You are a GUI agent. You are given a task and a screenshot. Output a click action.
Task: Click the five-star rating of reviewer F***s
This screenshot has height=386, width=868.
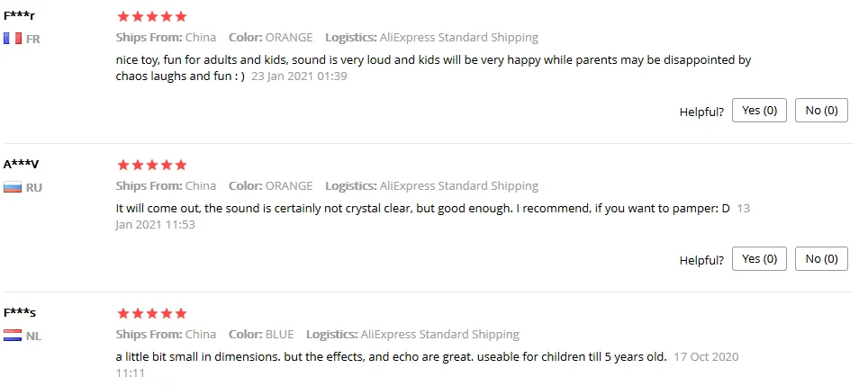(x=152, y=313)
